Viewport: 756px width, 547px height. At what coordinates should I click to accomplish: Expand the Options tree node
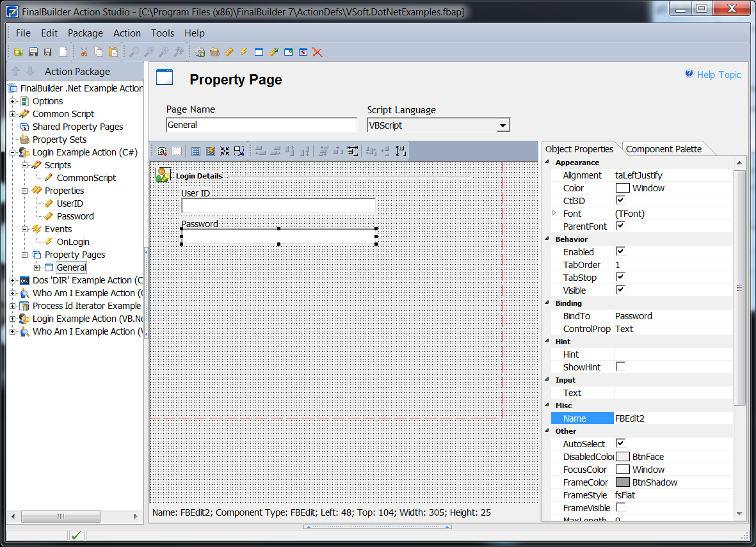click(13, 101)
